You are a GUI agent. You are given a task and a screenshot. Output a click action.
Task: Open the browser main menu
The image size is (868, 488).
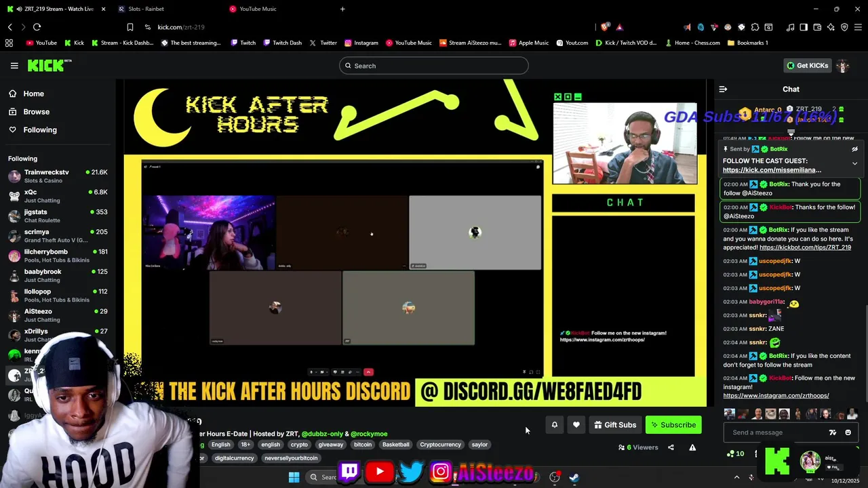click(x=858, y=27)
